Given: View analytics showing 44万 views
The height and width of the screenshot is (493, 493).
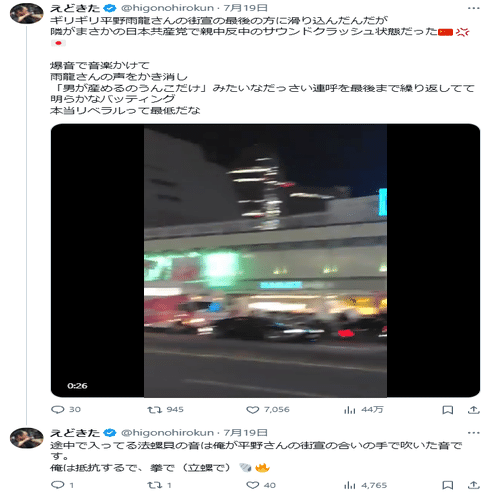Looking at the screenshot, I should 363,409.
